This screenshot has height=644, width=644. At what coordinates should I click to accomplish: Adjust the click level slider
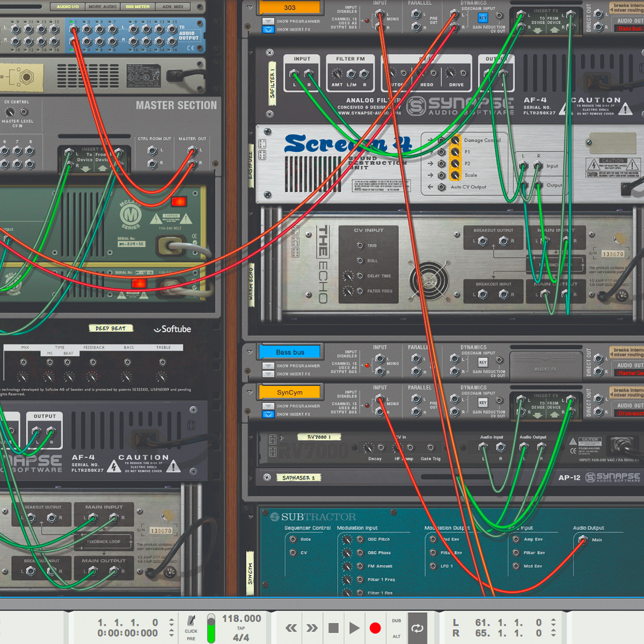[x=211, y=628]
